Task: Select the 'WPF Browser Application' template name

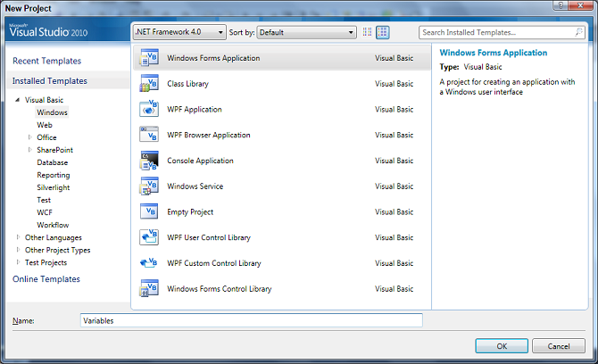Action: click(x=209, y=135)
